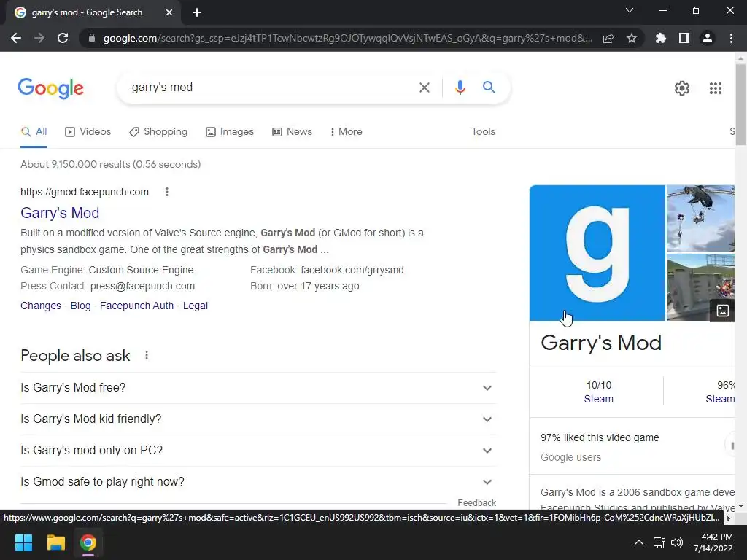Click the padlock site info icon

click(92, 38)
